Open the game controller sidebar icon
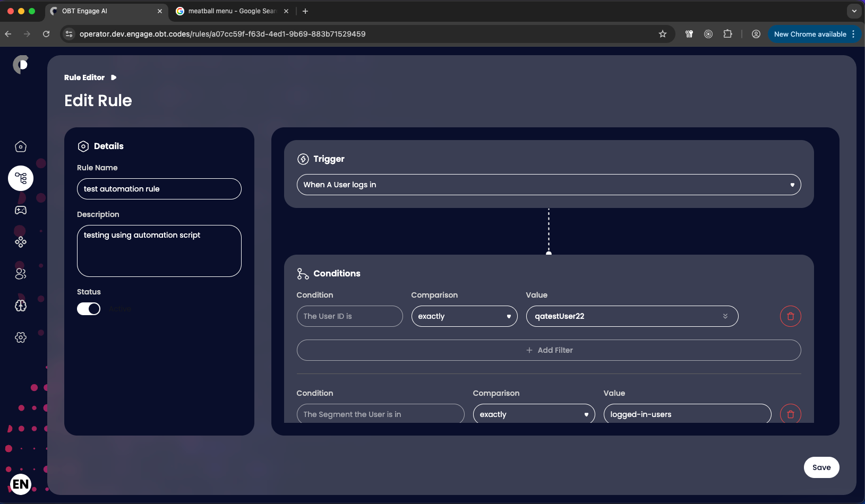This screenshot has width=865, height=504. pyautogui.click(x=21, y=210)
